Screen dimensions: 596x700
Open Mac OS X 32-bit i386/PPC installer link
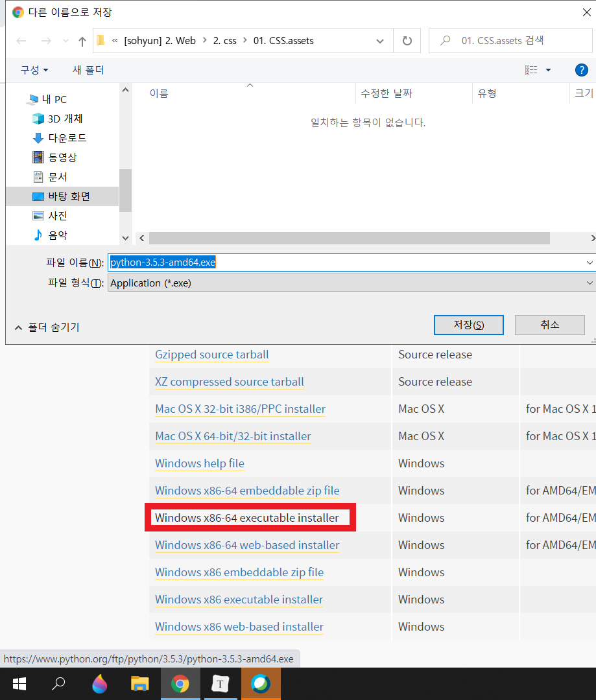click(x=241, y=409)
